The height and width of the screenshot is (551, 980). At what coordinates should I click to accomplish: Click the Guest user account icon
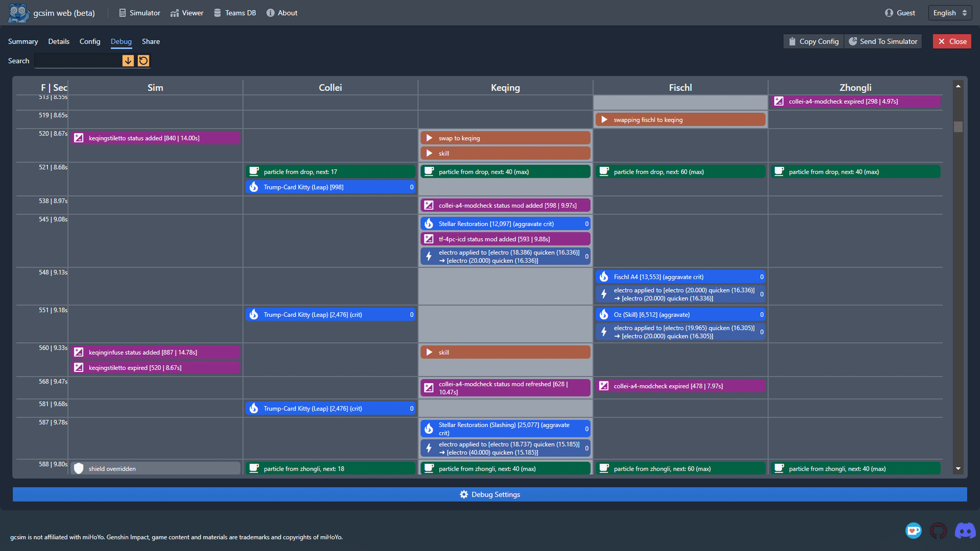(889, 13)
